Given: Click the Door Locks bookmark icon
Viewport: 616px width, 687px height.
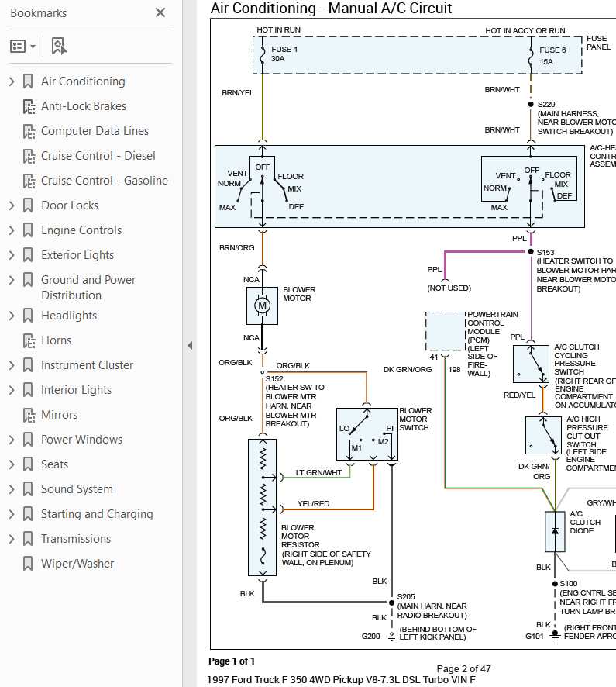Looking at the screenshot, I should click(28, 205).
